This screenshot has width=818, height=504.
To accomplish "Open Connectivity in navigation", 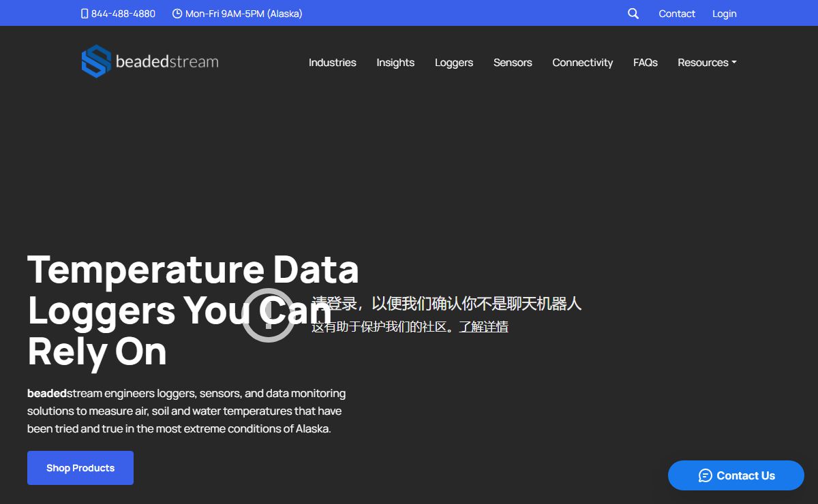I will [583, 62].
